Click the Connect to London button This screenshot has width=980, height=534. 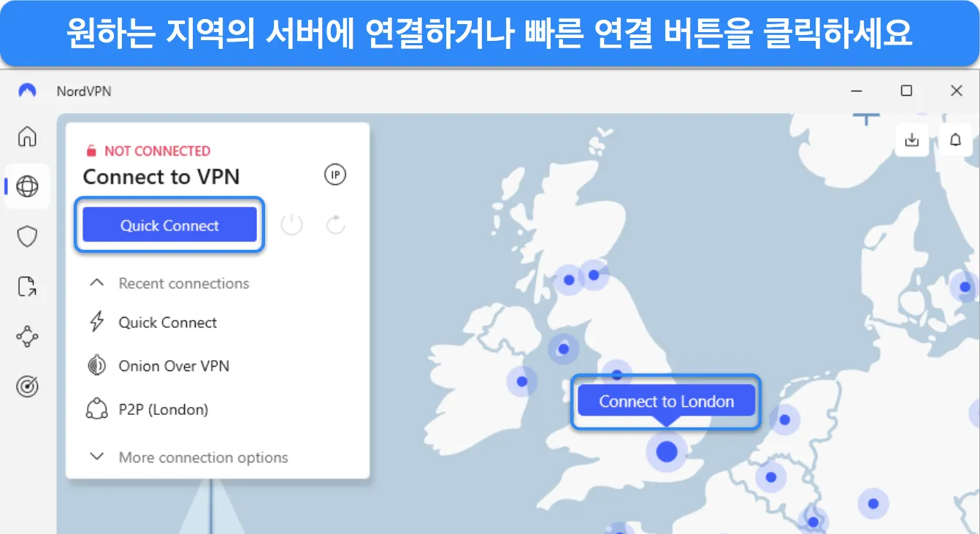666,401
